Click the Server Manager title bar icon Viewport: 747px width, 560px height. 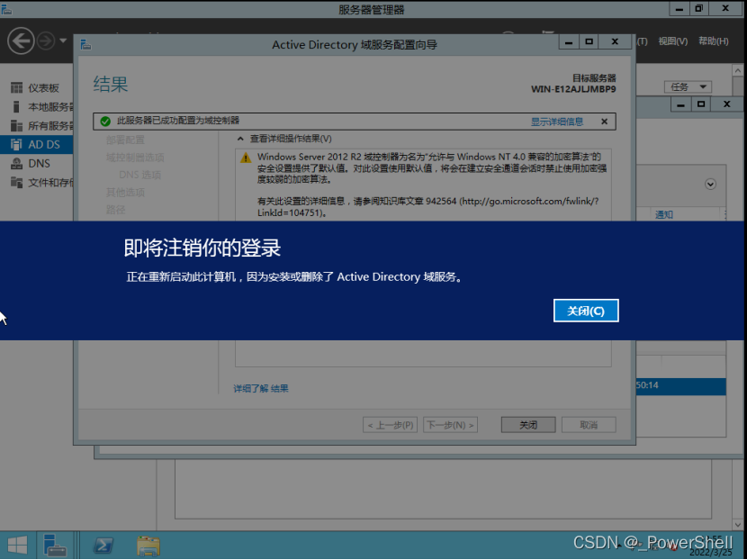pyautogui.click(x=6, y=9)
